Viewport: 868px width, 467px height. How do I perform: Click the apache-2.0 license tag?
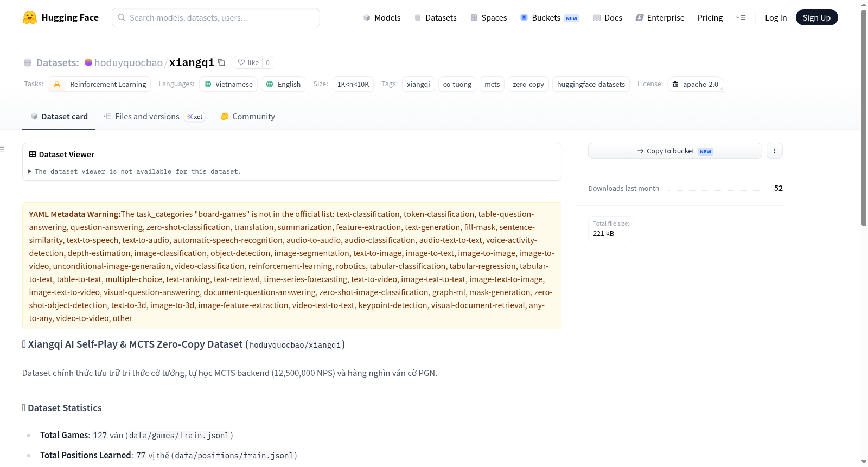(695, 84)
